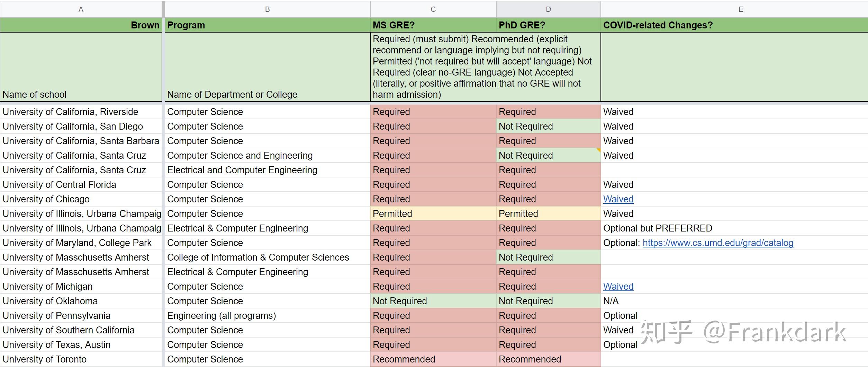This screenshot has width=868, height=367.
Task: Select UC Riverside 'Waived' cell
Action: (734, 112)
